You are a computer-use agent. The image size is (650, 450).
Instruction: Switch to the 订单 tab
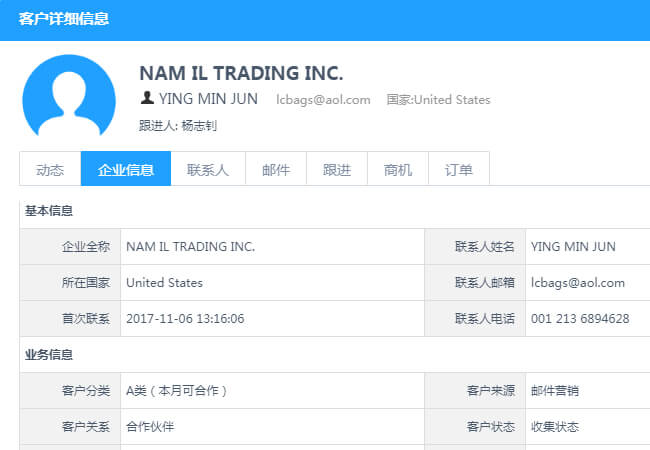458,169
